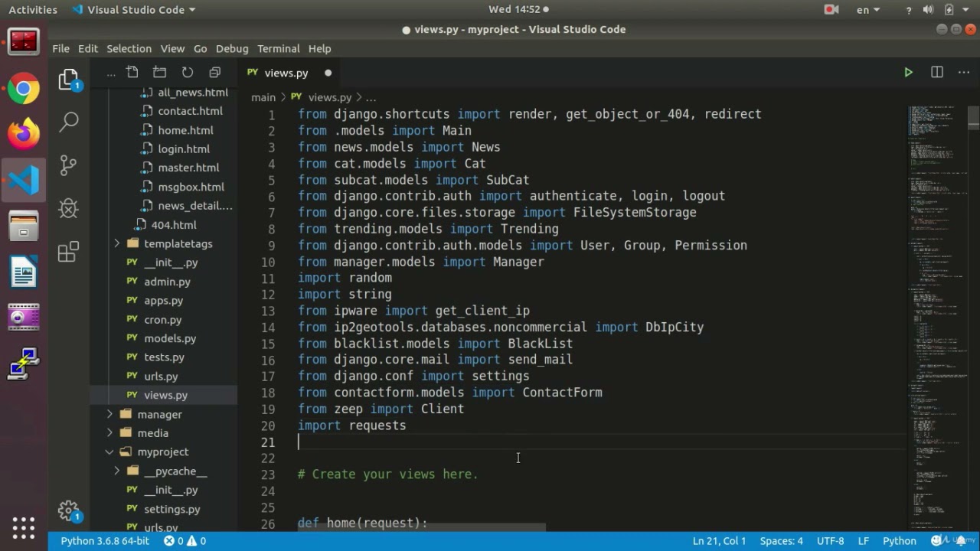This screenshot has width=980, height=551.
Task: Open errors and warnings count in status bar
Action: click(x=185, y=540)
